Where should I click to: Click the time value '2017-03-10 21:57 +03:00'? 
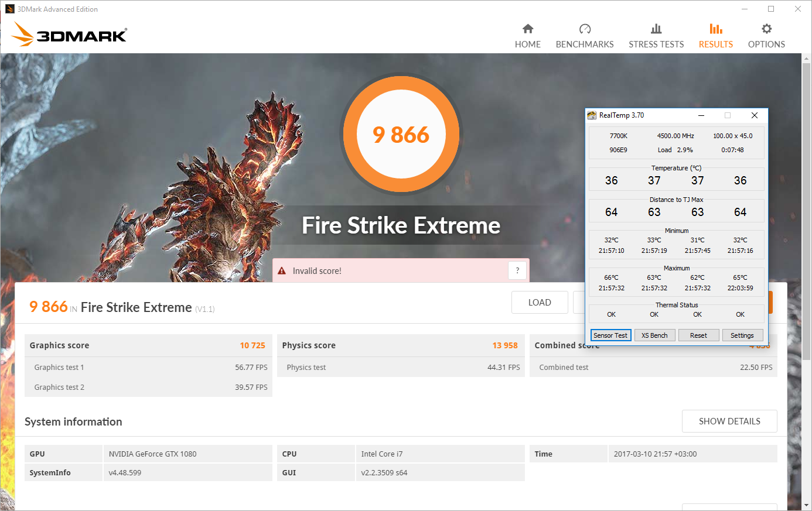pos(656,454)
